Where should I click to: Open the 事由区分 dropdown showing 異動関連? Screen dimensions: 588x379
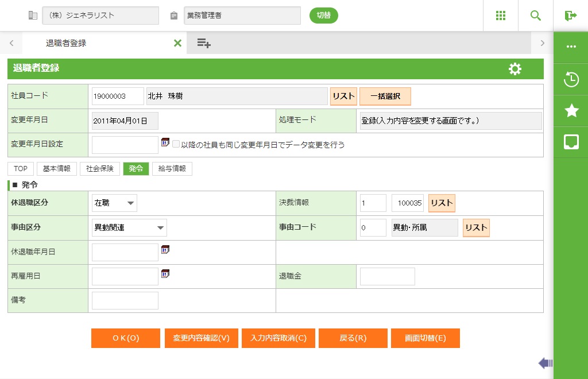pyautogui.click(x=129, y=227)
